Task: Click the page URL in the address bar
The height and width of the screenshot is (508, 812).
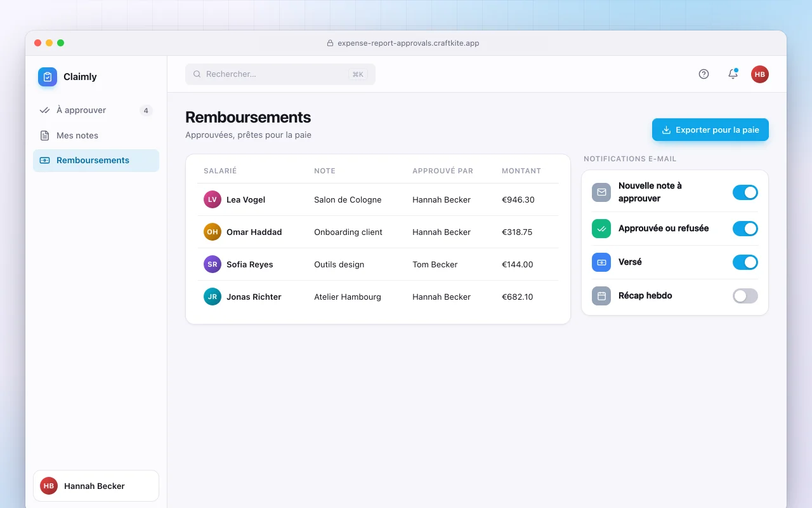Action: click(408, 43)
